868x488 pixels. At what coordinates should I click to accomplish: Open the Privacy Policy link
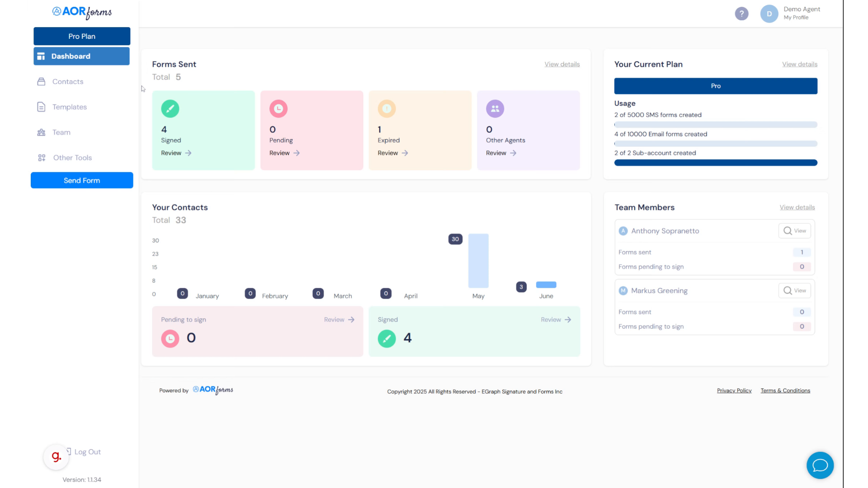tap(734, 390)
